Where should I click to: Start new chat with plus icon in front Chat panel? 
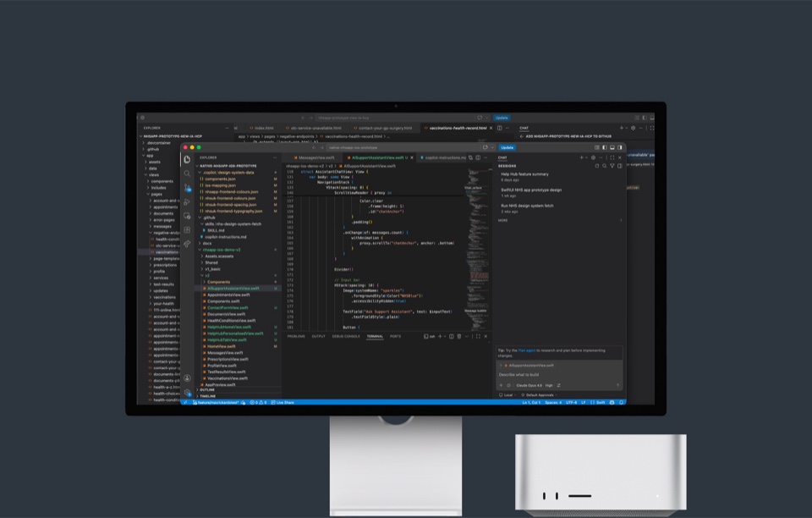(x=581, y=157)
